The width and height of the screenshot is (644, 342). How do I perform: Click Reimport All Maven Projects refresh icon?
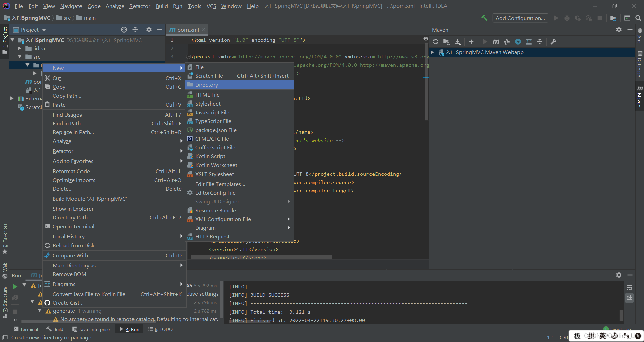pyautogui.click(x=436, y=42)
